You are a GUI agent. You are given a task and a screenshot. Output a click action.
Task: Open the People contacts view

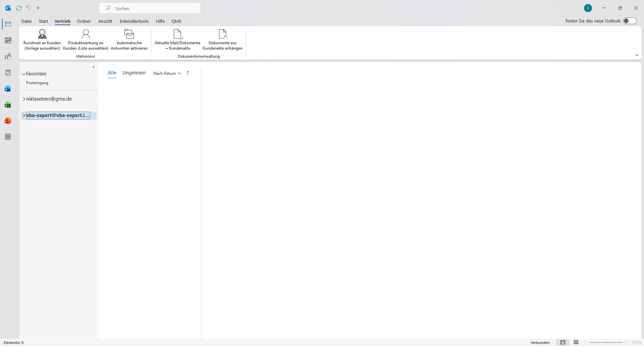tap(8, 56)
